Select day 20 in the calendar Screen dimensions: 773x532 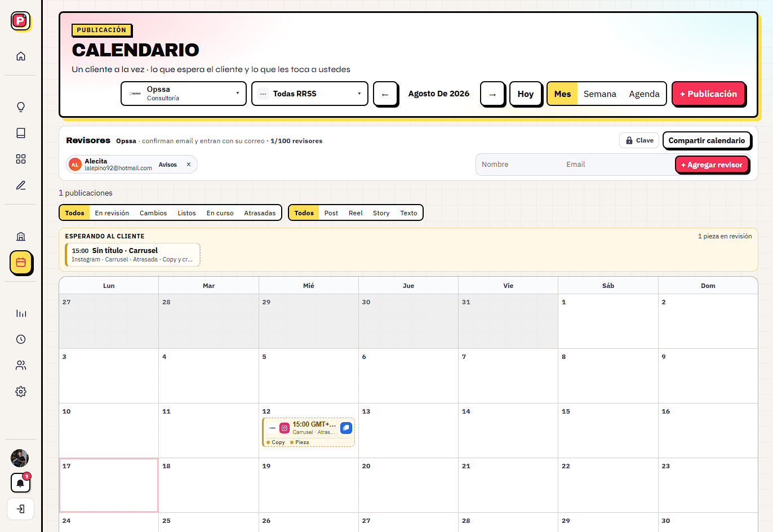408,485
